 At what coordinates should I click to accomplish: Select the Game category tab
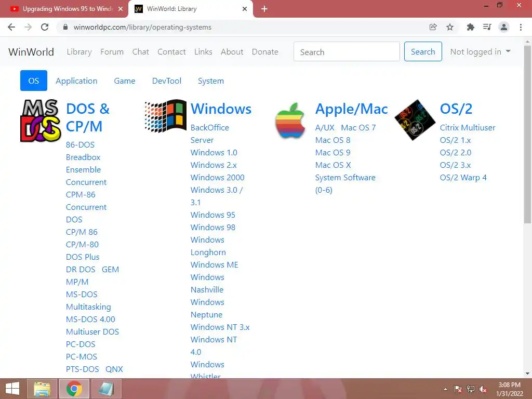coord(125,81)
